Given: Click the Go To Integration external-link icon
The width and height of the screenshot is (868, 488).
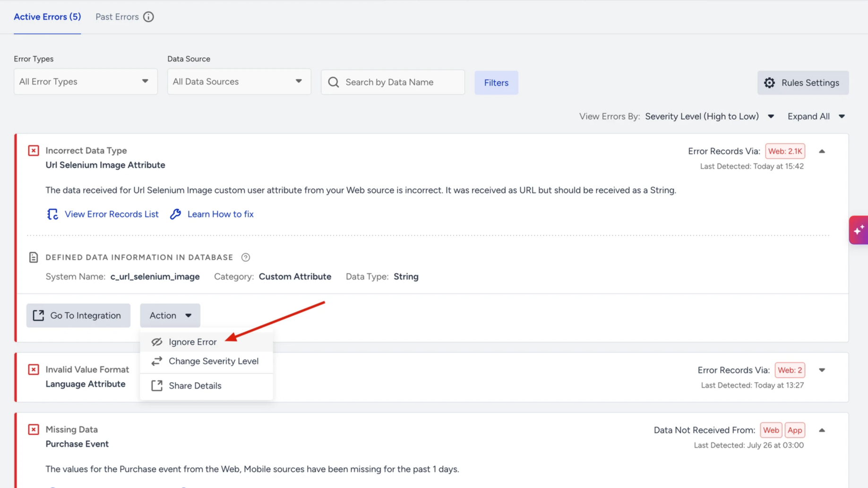Looking at the screenshot, I should coord(38,316).
